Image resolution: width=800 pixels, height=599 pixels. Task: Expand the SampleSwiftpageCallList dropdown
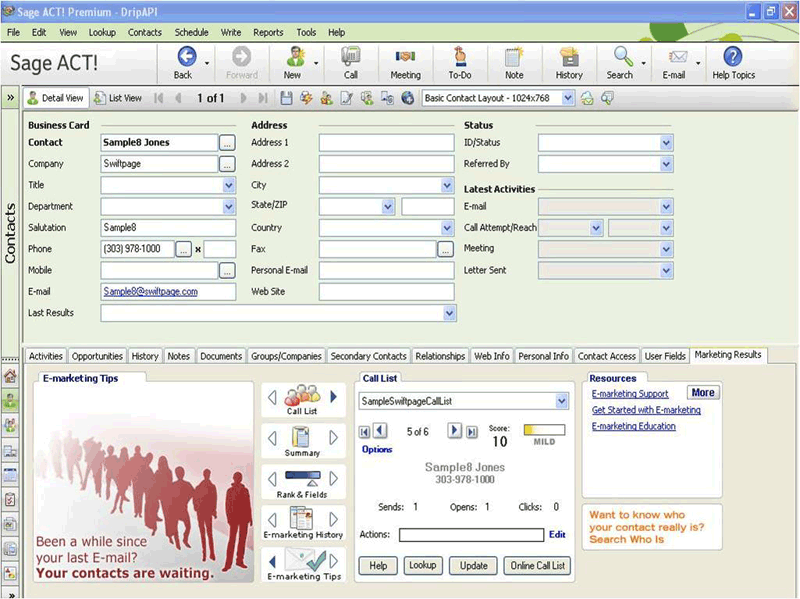click(561, 402)
